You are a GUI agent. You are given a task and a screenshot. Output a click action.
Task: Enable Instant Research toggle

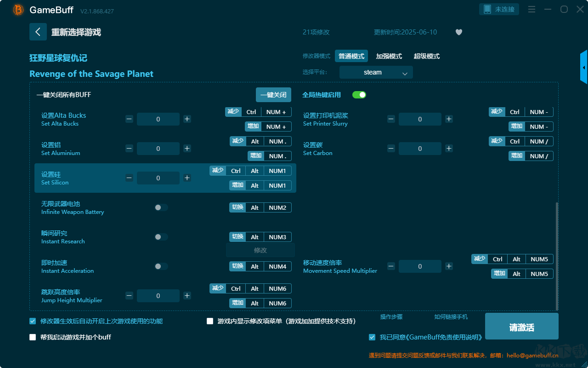[161, 237]
